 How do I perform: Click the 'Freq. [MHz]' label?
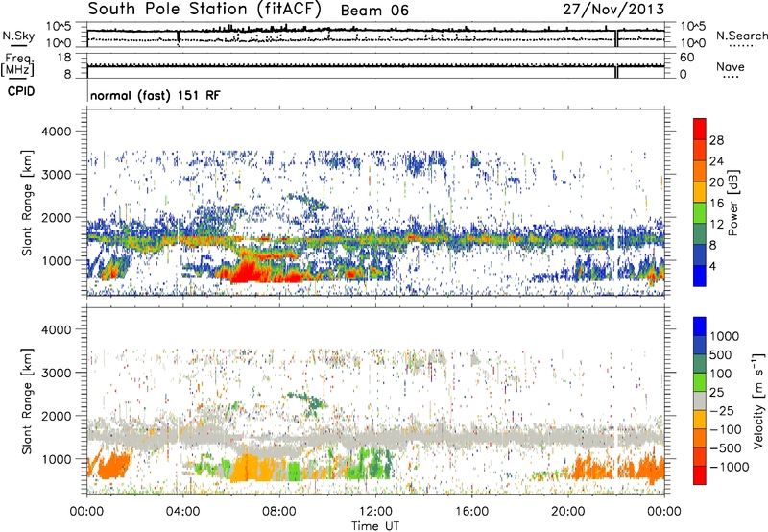click(17, 64)
